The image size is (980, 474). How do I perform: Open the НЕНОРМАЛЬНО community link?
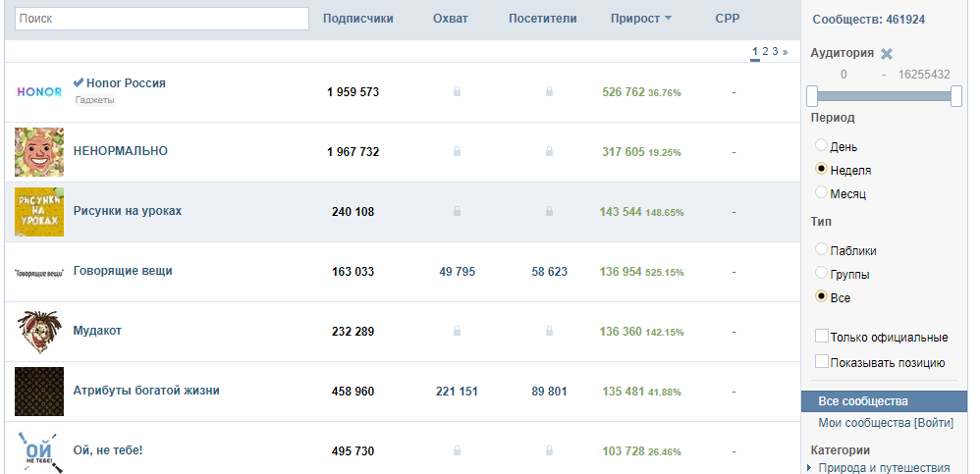(x=121, y=151)
